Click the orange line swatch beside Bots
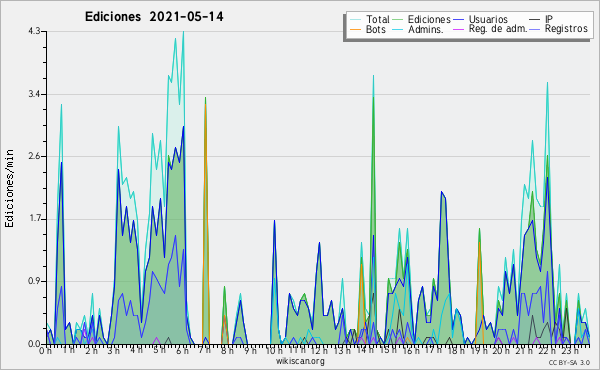The height and width of the screenshot is (370, 600). pyautogui.click(x=355, y=29)
